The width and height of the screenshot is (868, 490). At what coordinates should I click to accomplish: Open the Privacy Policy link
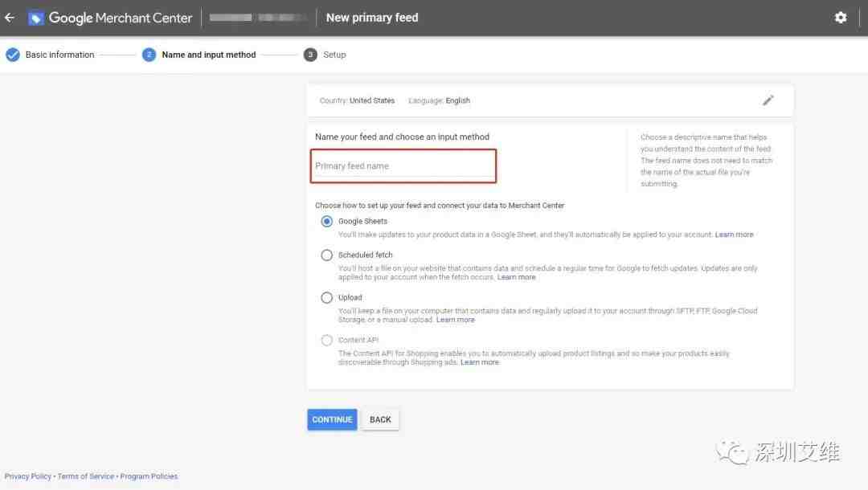27,476
